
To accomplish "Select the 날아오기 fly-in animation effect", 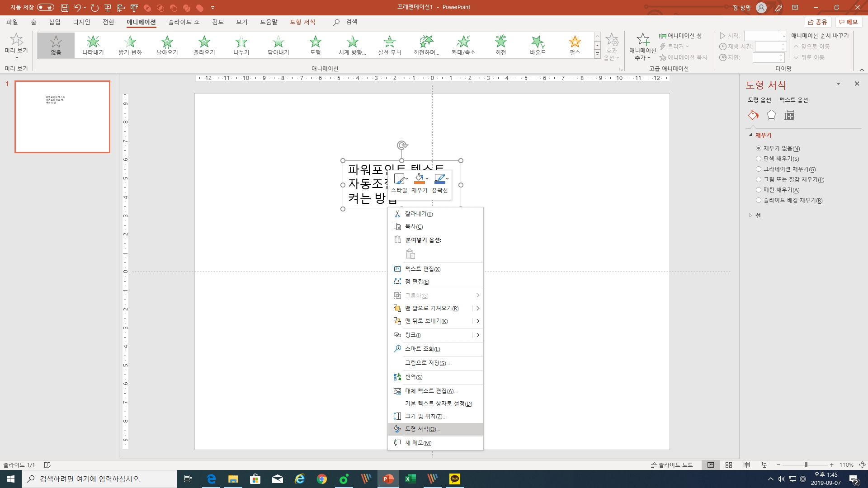I will [x=167, y=45].
